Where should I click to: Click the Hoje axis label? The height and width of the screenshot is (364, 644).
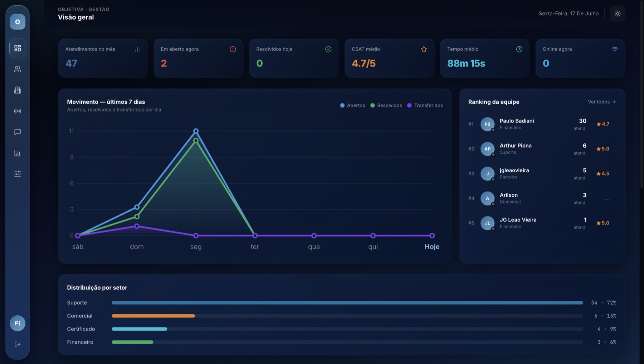pos(432,247)
